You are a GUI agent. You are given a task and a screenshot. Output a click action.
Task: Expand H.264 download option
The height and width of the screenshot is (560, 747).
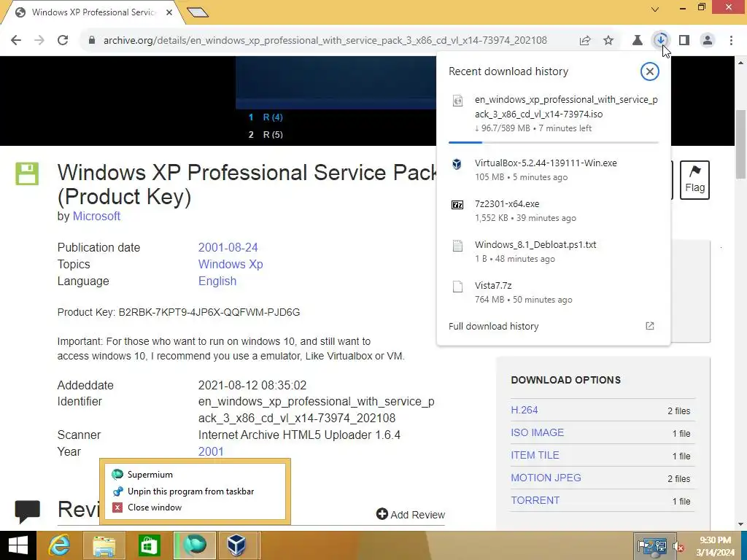(524, 410)
